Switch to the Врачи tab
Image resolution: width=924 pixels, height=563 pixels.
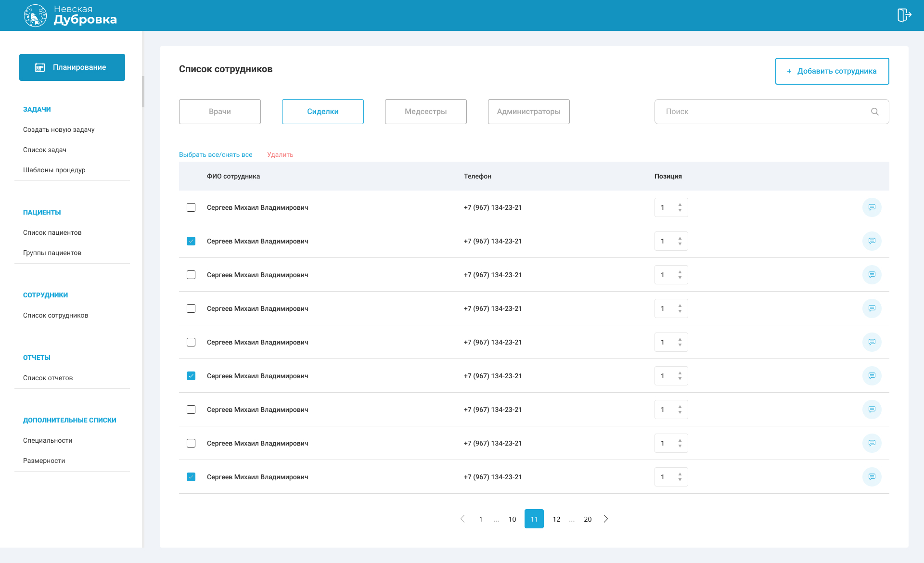[x=220, y=112]
